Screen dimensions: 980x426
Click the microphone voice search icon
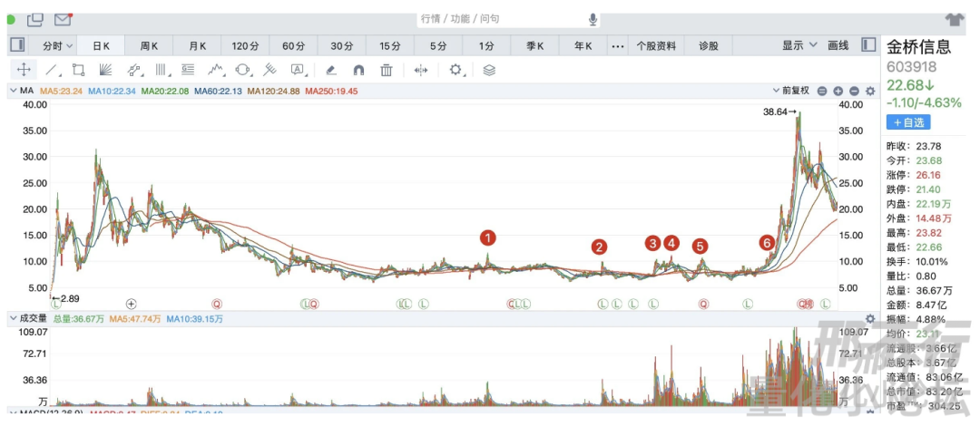tap(593, 20)
